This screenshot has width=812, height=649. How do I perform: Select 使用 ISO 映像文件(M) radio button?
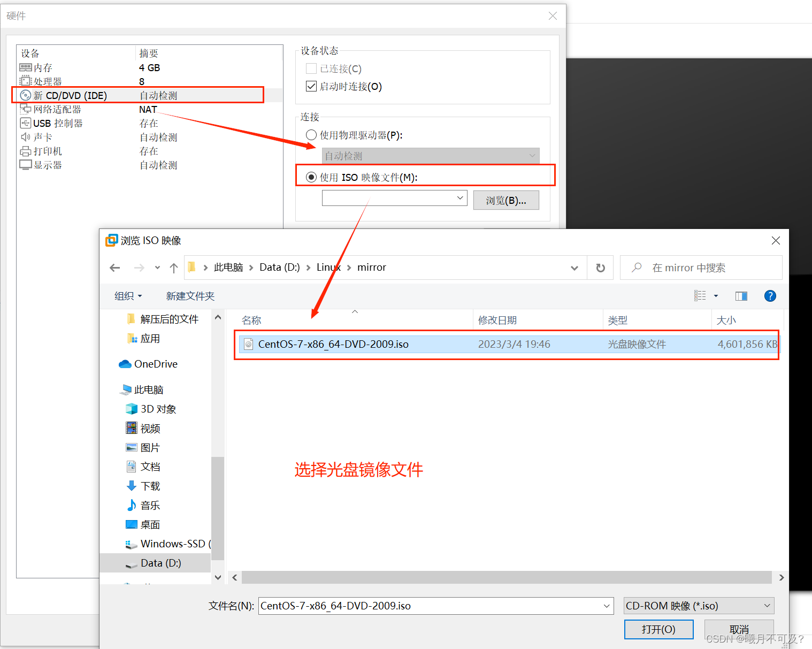click(311, 177)
